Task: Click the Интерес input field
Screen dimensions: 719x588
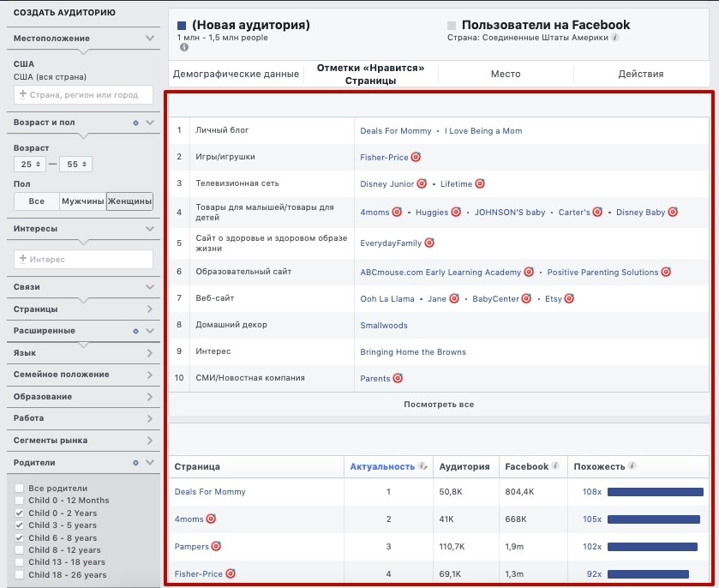Action: pos(83,259)
